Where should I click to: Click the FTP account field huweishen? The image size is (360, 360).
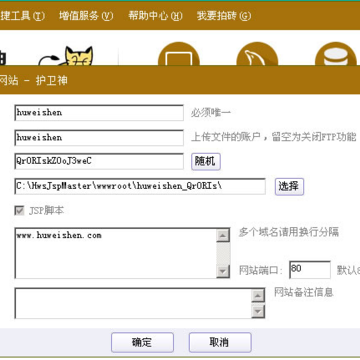[x=99, y=138]
